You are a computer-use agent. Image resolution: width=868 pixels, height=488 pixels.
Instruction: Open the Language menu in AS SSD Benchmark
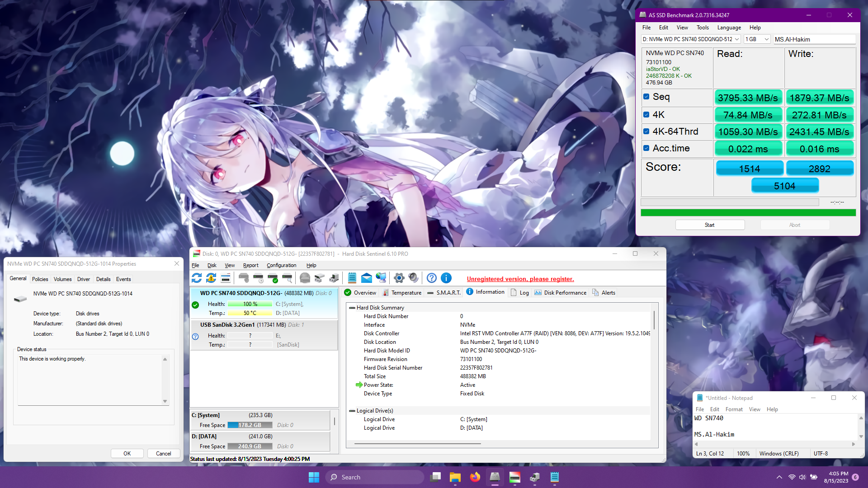pyautogui.click(x=729, y=28)
